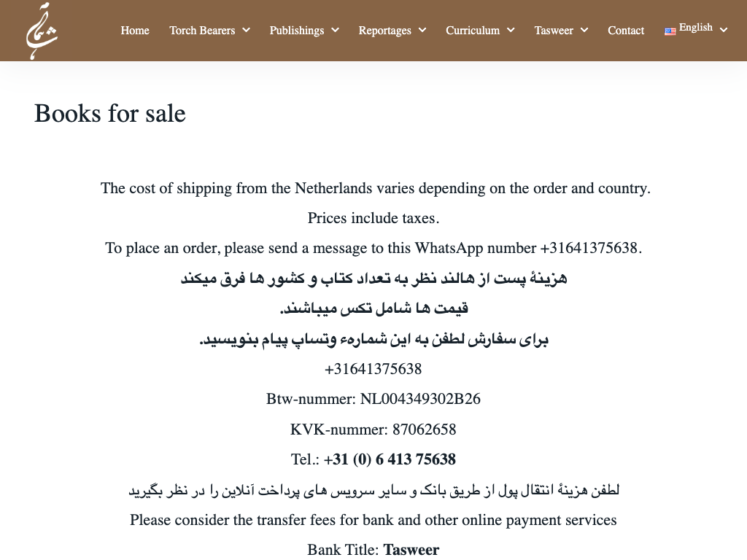
Task: Expand the Tasweer menu dropdown arrow
Action: pyautogui.click(x=584, y=30)
